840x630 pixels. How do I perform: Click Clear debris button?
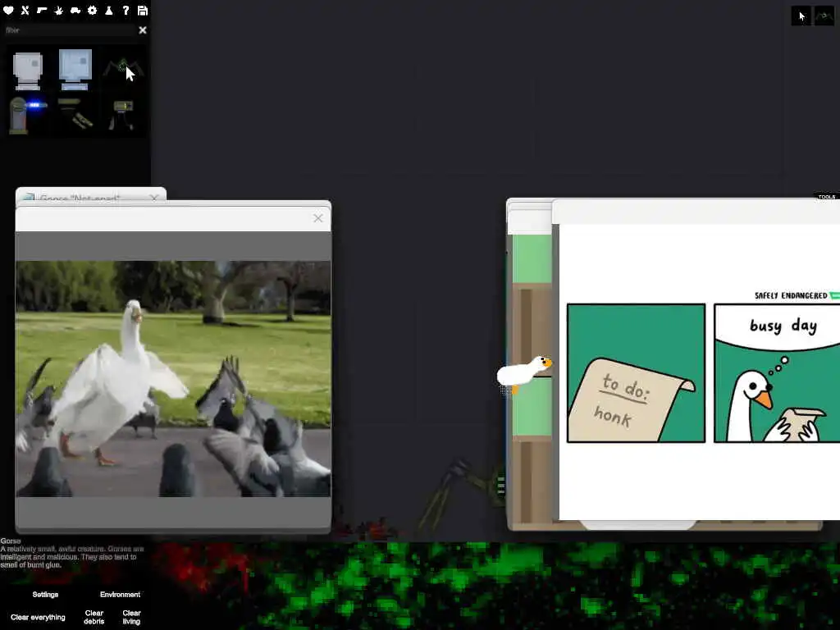94,617
